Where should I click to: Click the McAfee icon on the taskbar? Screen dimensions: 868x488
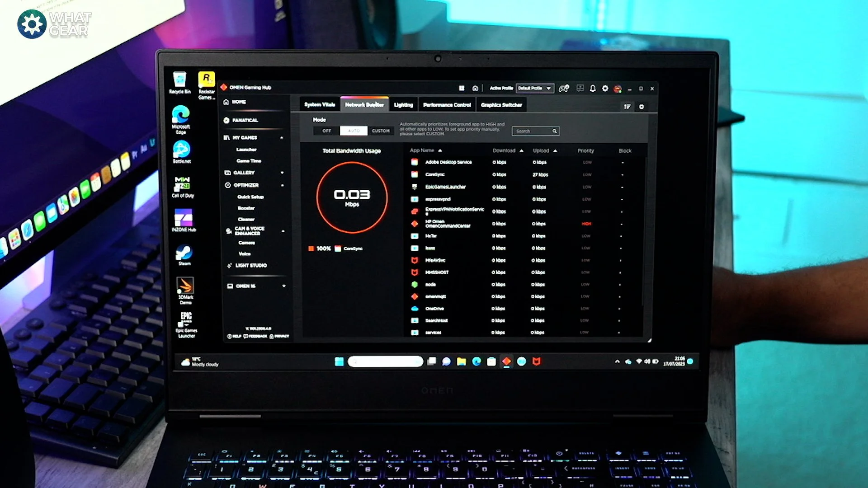pyautogui.click(x=537, y=361)
